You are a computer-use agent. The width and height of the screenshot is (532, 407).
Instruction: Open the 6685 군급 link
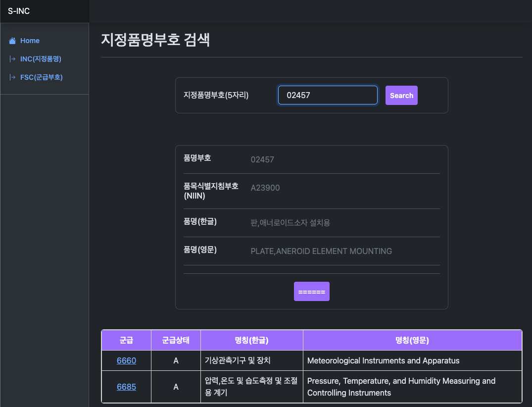pos(126,387)
